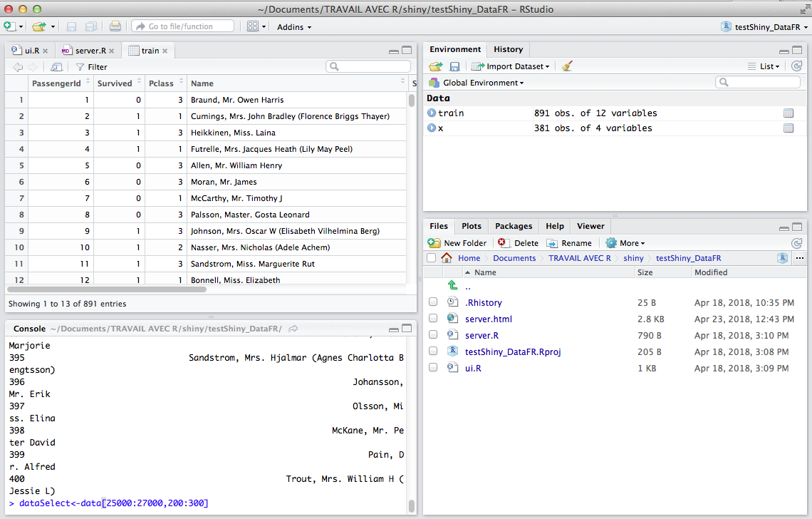
Task: Click the Go to file/function field
Action: coord(183,26)
